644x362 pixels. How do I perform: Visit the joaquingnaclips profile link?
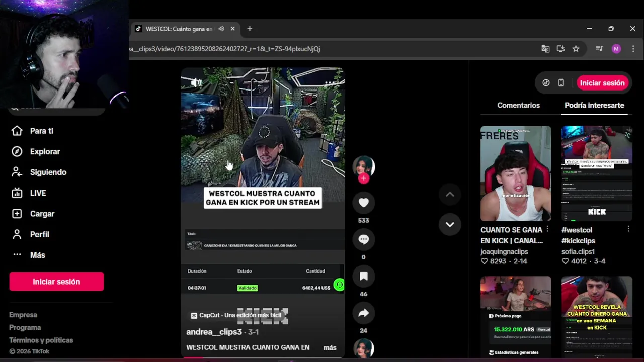pyautogui.click(x=504, y=251)
